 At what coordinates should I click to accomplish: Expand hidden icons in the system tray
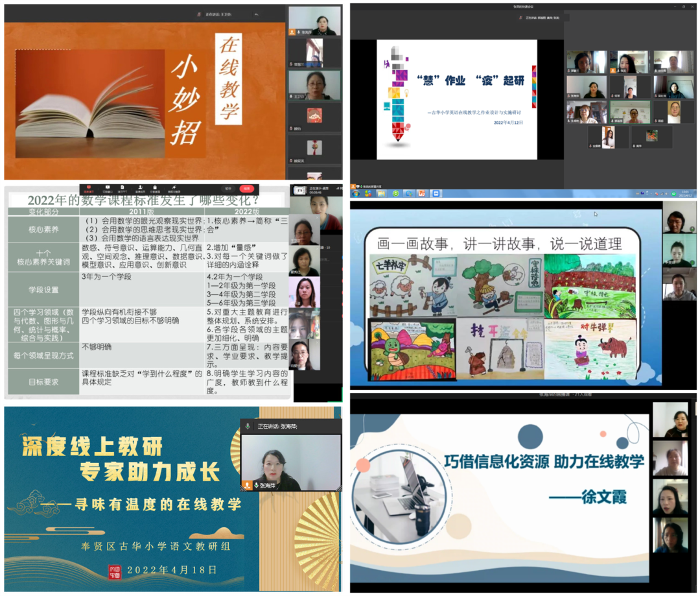coord(647,193)
